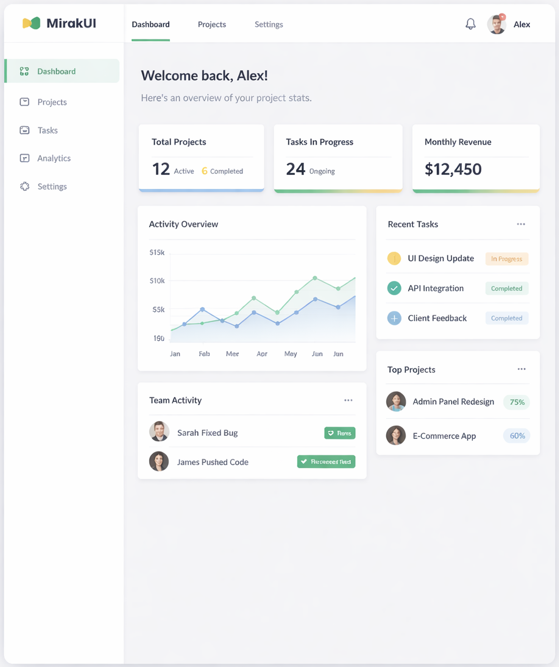Click the API Integration task name
Screen dimensions: 559x667
tap(436, 288)
